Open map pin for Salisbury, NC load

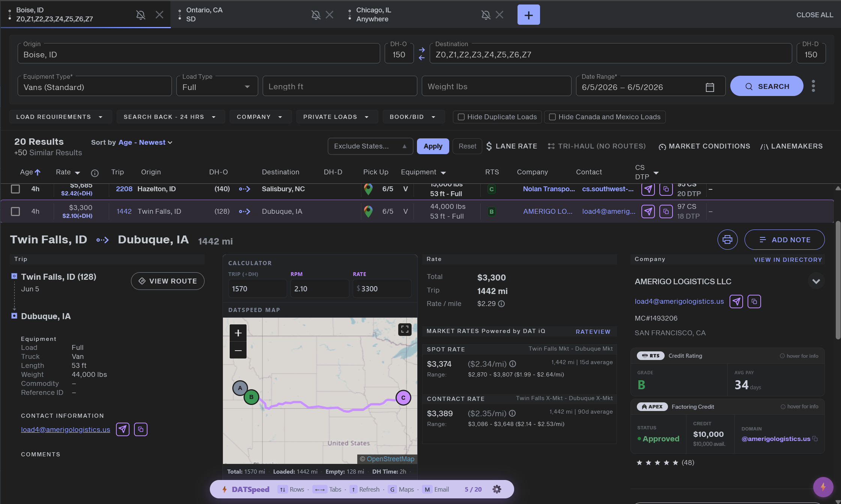pyautogui.click(x=368, y=189)
